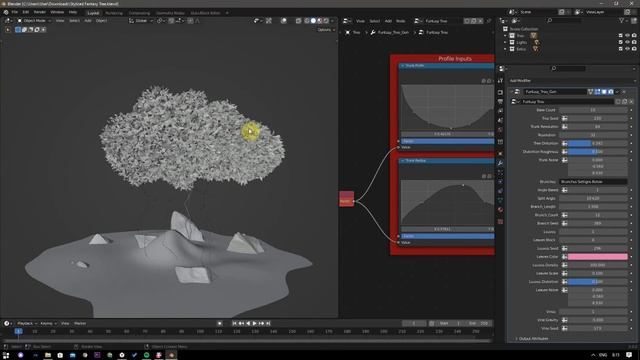640x360 pixels.
Task: Open the timeline Playback dropdown
Action: 27,323
